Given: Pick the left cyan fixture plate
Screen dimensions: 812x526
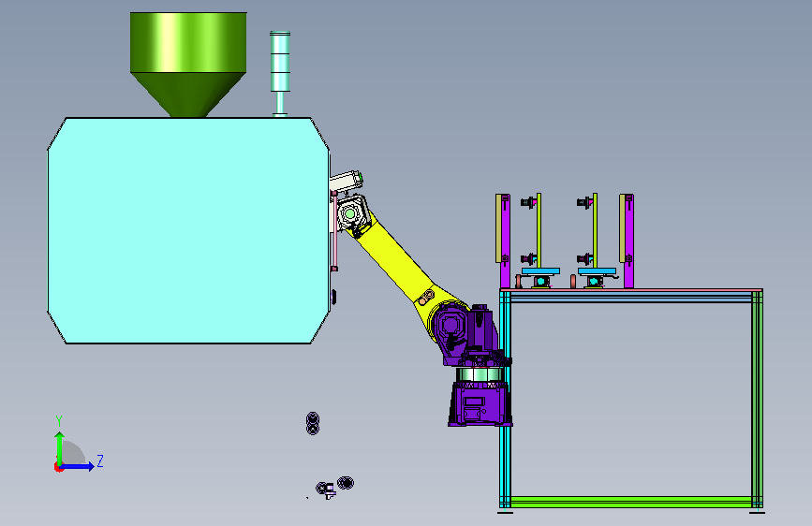Looking at the screenshot, I should click(x=540, y=270).
